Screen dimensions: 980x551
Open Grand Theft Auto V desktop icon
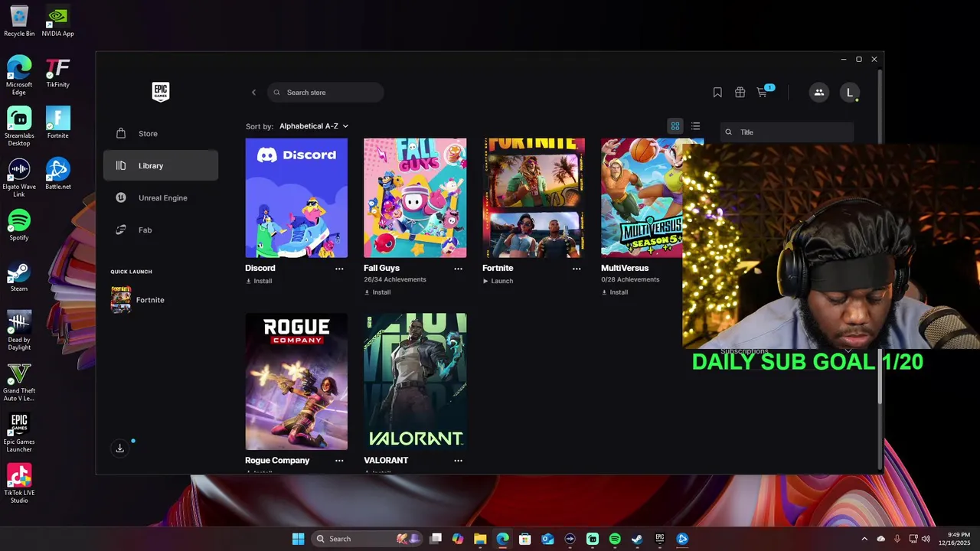point(19,382)
